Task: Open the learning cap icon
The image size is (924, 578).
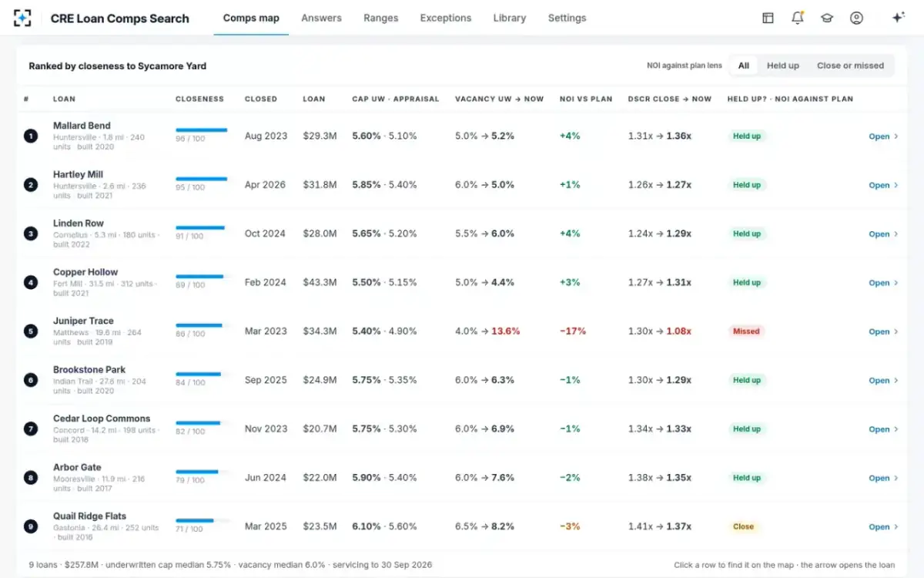Action: tap(827, 18)
